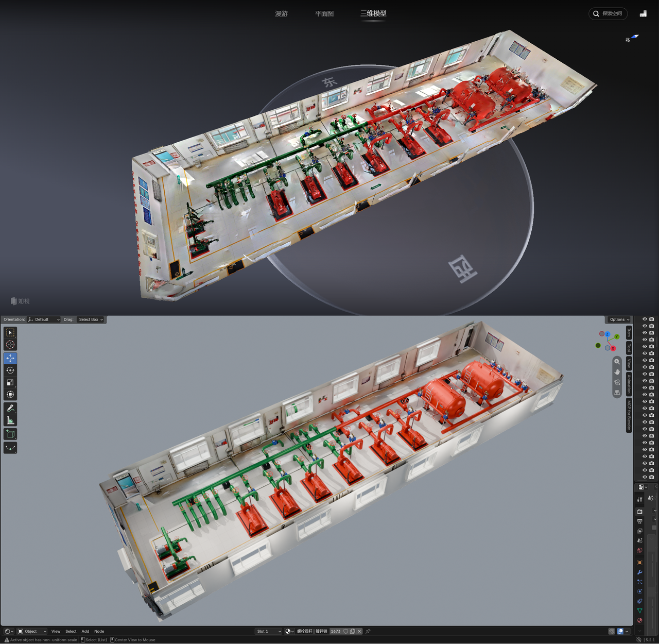Open the View menu in node editor

tap(56, 631)
